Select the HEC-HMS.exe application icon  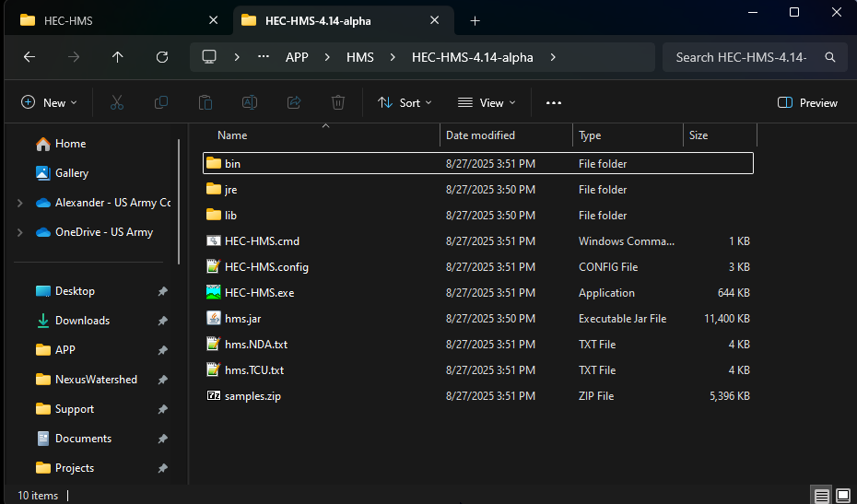pos(214,293)
